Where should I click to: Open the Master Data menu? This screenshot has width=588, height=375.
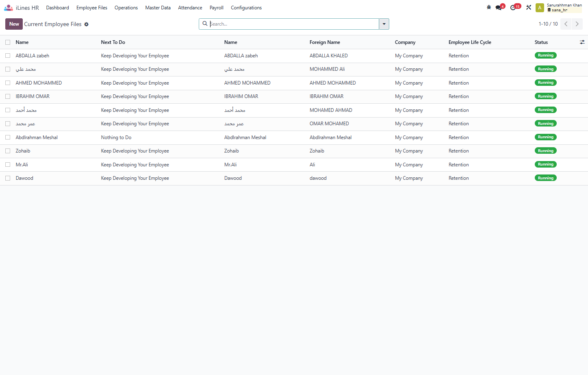158,8
